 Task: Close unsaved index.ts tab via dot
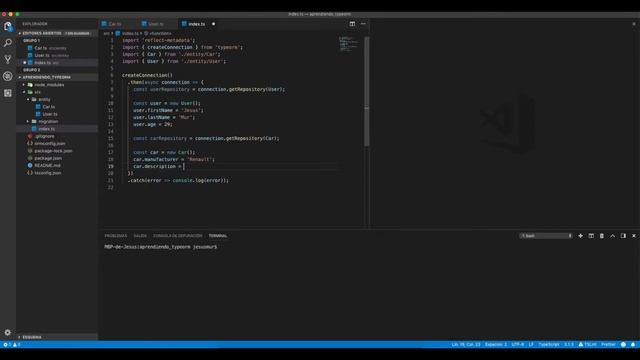[213, 24]
